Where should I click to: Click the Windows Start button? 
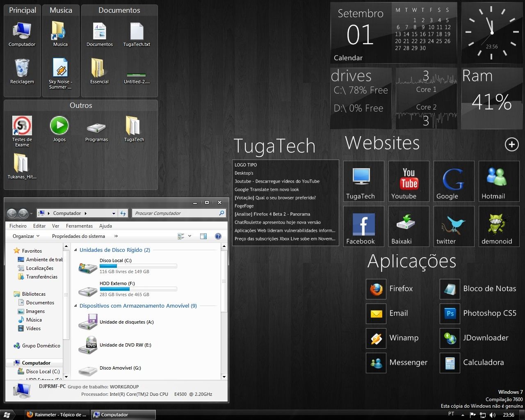click(7, 415)
